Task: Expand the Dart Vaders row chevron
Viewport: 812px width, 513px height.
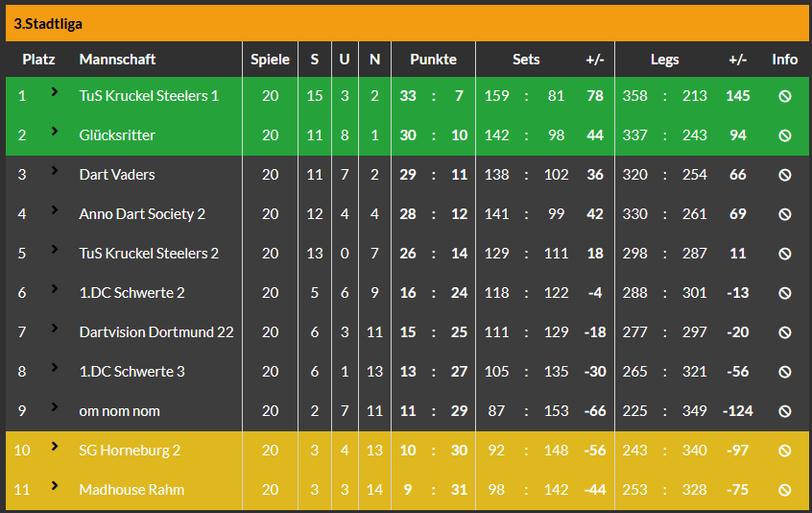Action: tap(55, 171)
